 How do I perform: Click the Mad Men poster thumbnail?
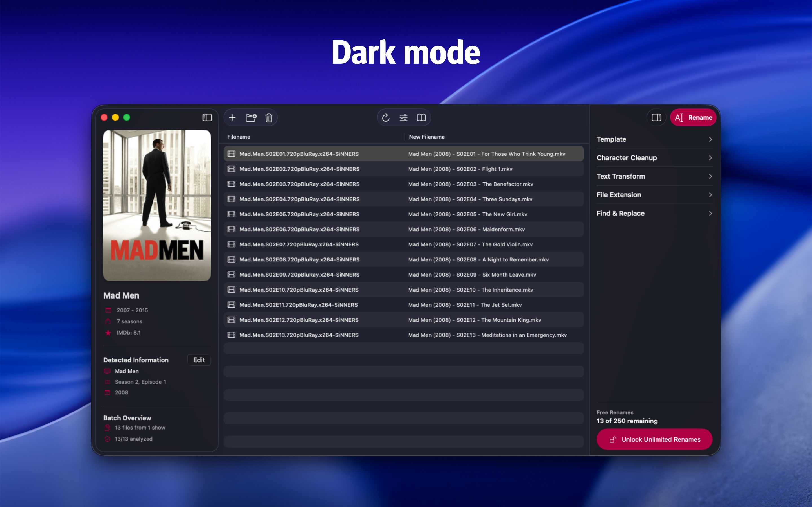(x=157, y=205)
